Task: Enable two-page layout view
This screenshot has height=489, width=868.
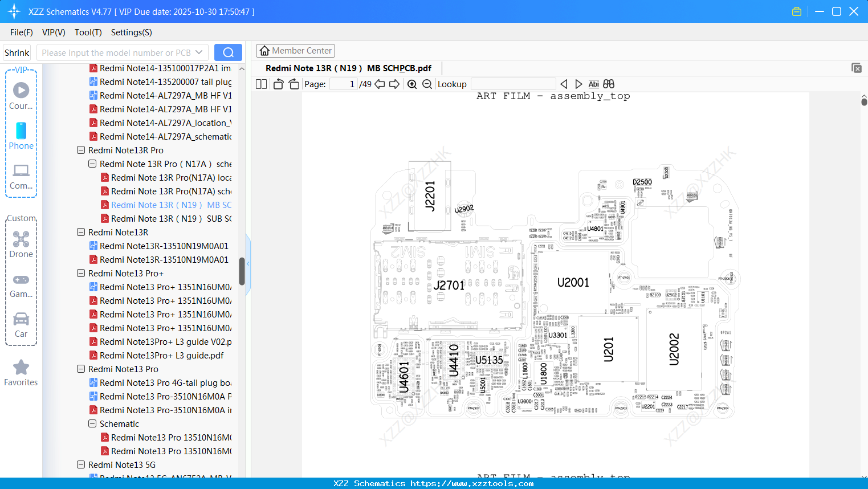Action: [x=260, y=84]
